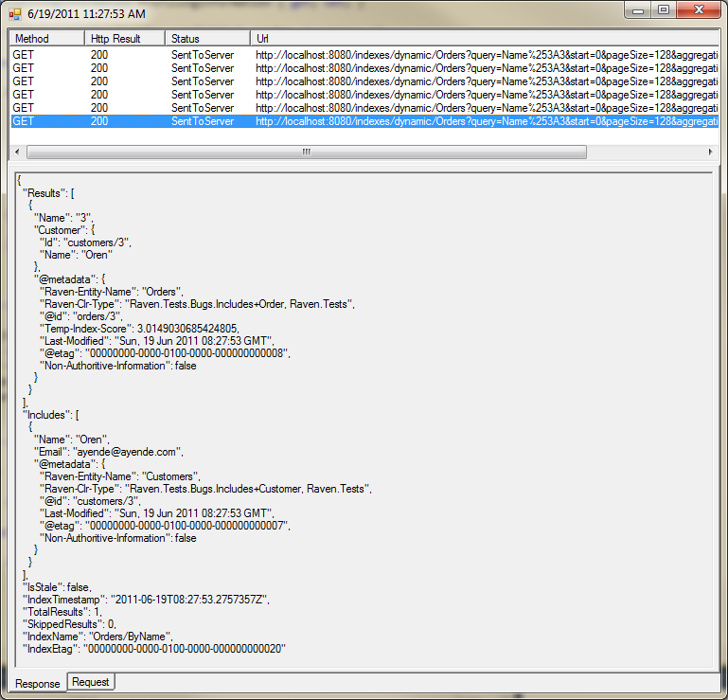
Task: Click the "IsStale": false line
Action: (x=57, y=587)
